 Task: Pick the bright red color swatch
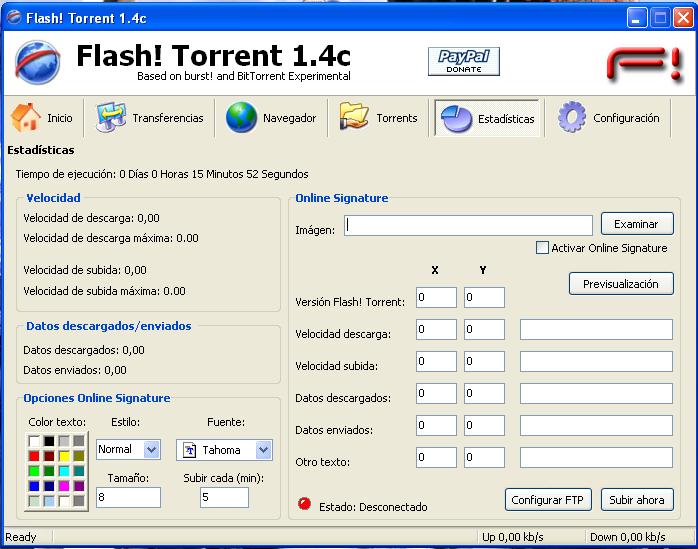click(34, 456)
